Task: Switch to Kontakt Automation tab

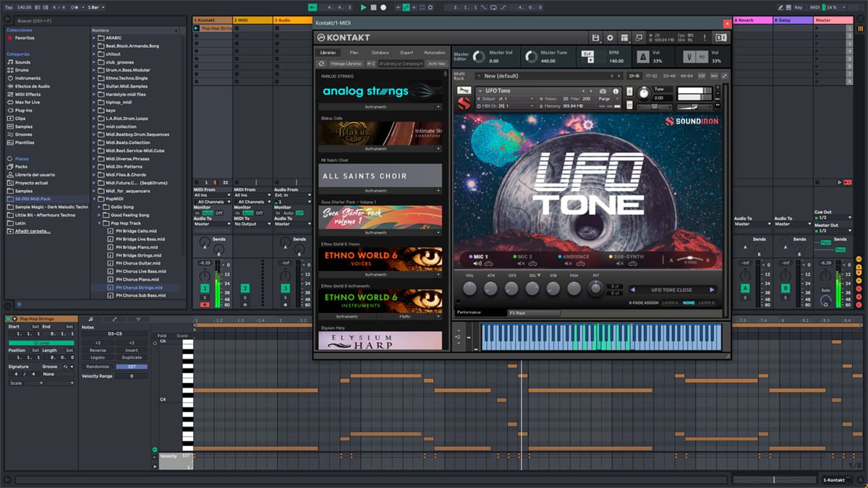Action: pos(435,53)
